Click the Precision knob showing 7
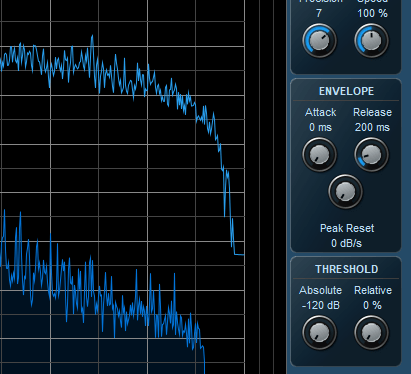411x374 pixels. 319,41
